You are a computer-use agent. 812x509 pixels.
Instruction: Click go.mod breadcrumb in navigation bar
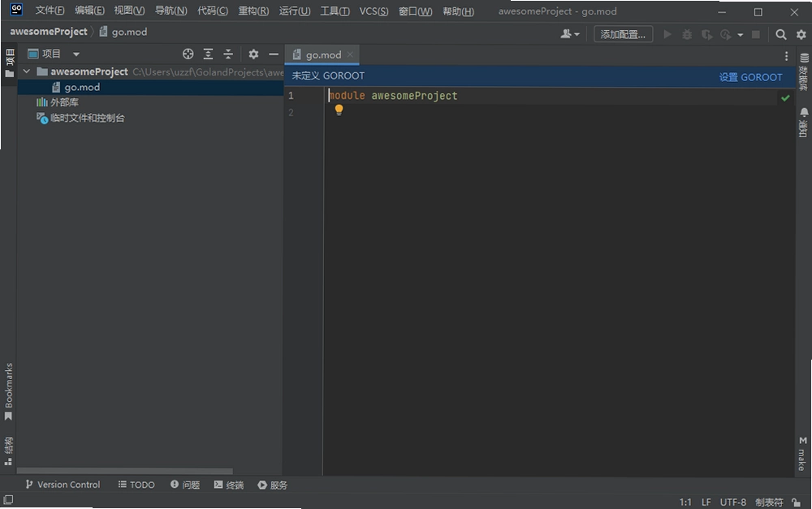[123, 32]
